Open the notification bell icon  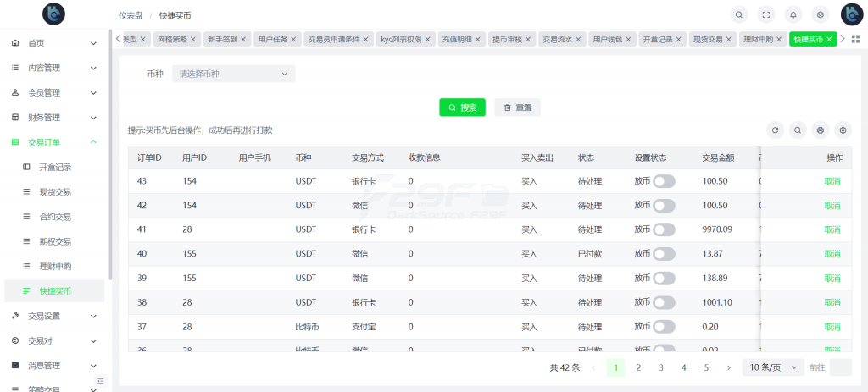pyautogui.click(x=793, y=14)
